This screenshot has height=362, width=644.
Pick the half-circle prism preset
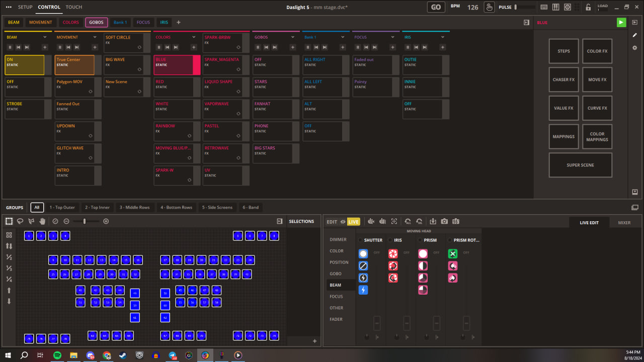click(x=423, y=266)
